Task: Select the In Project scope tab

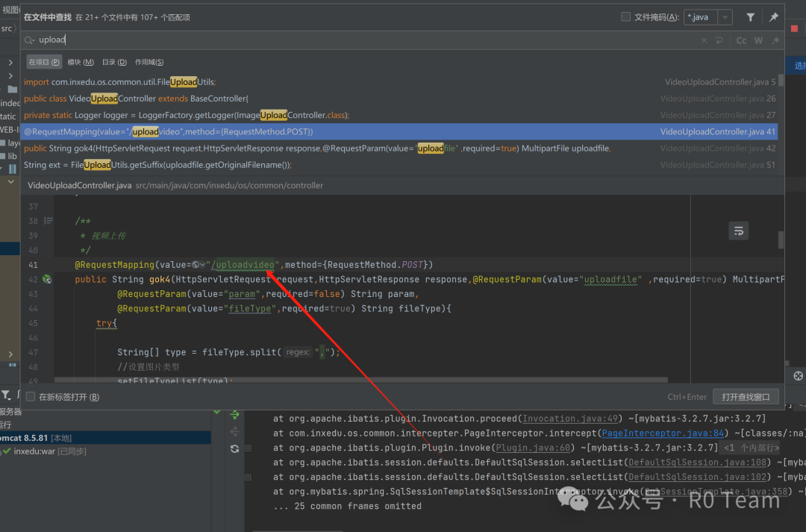Action: click(x=44, y=62)
